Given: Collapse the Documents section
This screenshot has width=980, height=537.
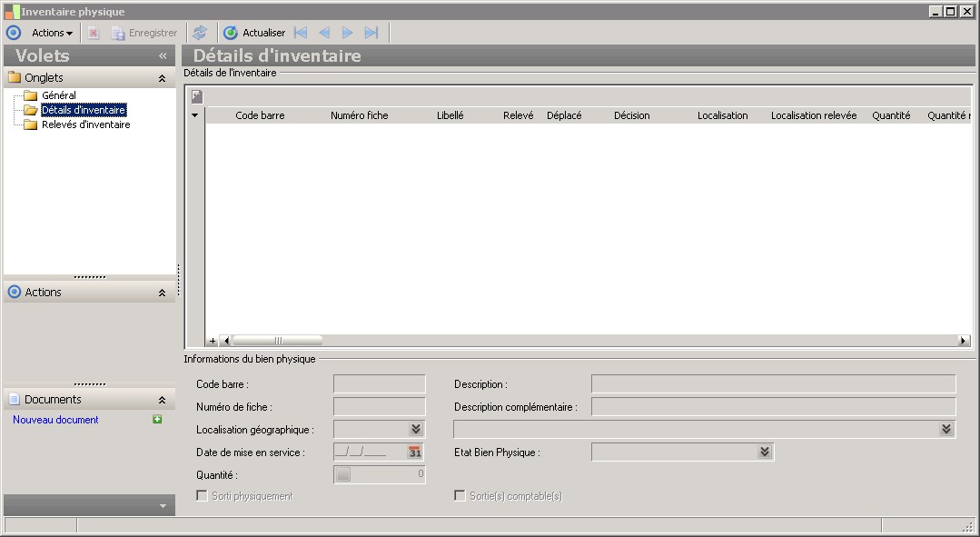Looking at the screenshot, I should point(162,400).
